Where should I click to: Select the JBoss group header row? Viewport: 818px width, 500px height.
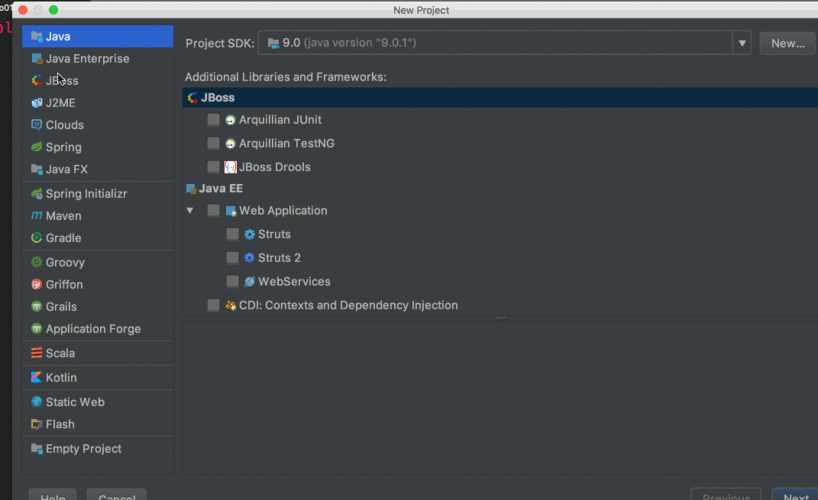500,98
